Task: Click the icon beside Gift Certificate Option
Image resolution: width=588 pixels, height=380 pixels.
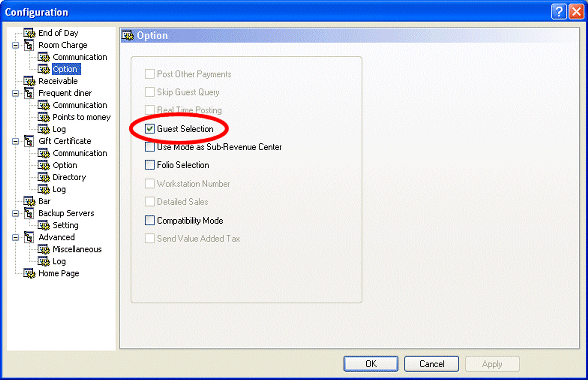Action: (44, 165)
